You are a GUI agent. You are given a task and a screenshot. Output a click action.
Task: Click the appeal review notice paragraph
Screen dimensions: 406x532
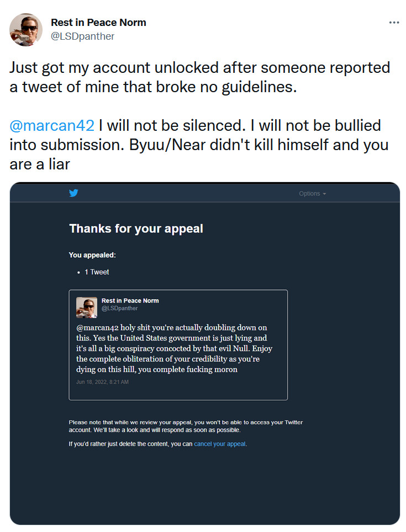tap(186, 426)
